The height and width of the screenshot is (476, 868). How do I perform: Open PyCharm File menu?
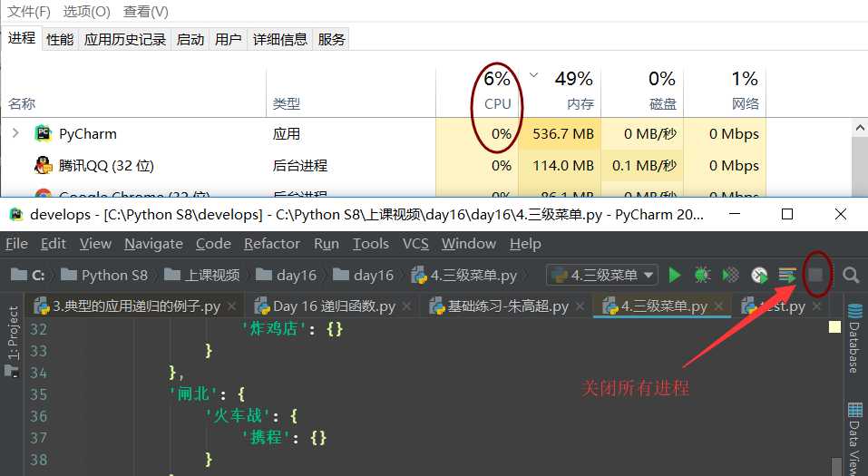click(x=16, y=244)
